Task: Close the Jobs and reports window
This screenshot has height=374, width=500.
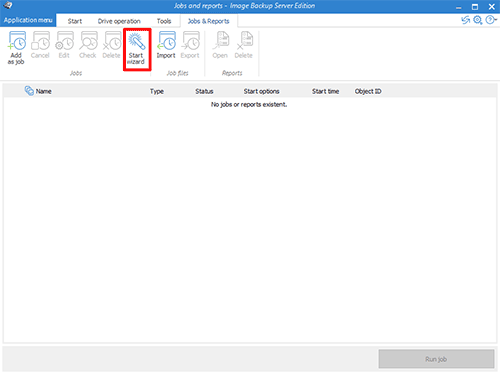Action: coord(492,6)
